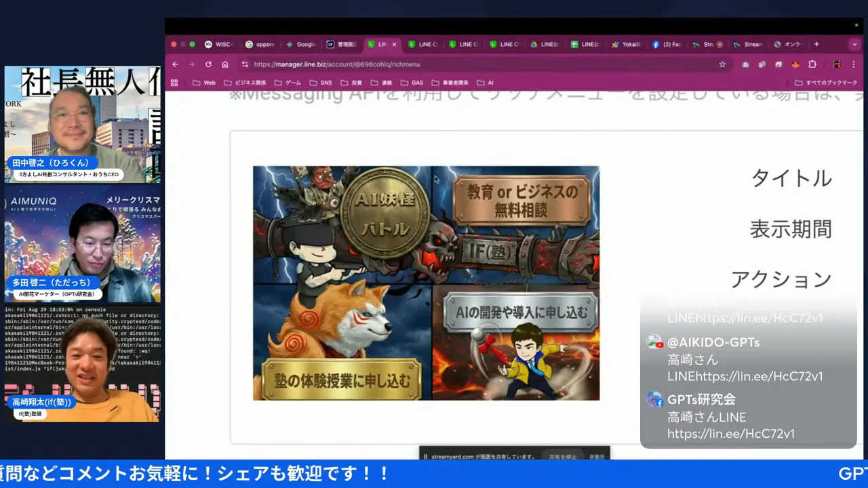Bookmark this page with the star icon
This screenshot has width=868, height=488.
[x=722, y=64]
